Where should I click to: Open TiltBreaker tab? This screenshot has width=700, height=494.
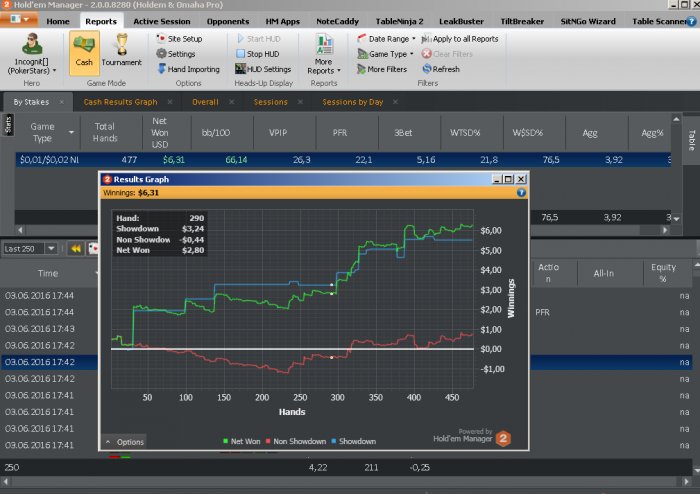[522, 21]
